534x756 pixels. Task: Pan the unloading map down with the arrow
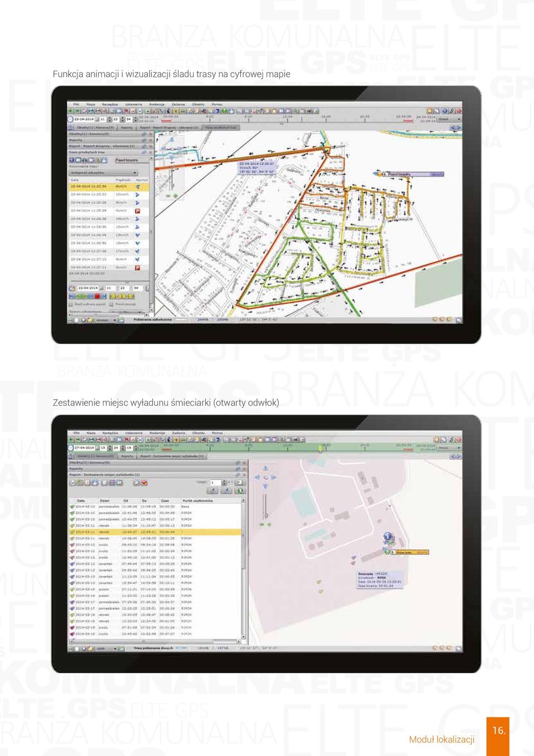[265, 487]
